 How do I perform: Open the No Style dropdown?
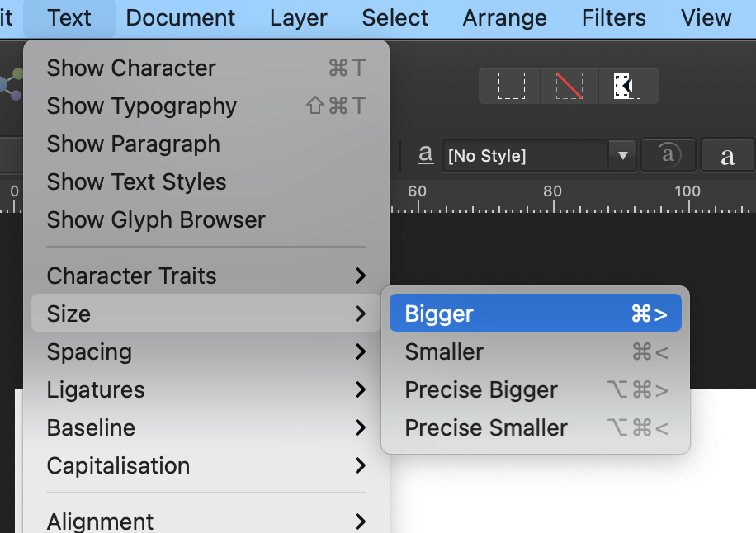[539, 155]
